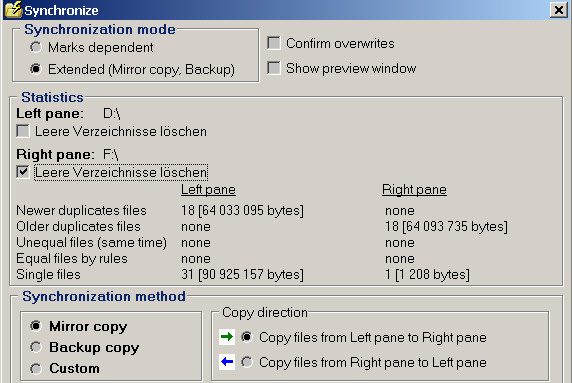The height and width of the screenshot is (383, 572).
Task: Click value 1 [1 208 bytes]
Action: click(x=427, y=274)
